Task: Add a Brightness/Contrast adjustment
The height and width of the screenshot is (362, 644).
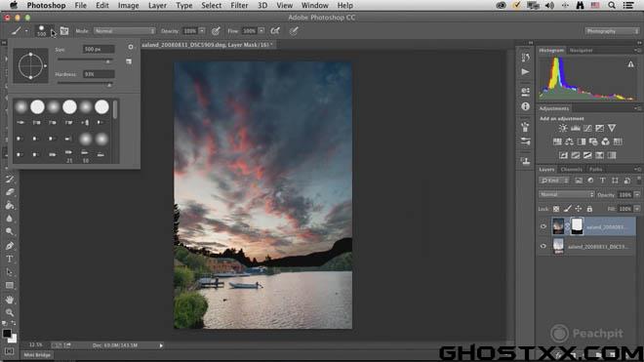Action: [563, 128]
